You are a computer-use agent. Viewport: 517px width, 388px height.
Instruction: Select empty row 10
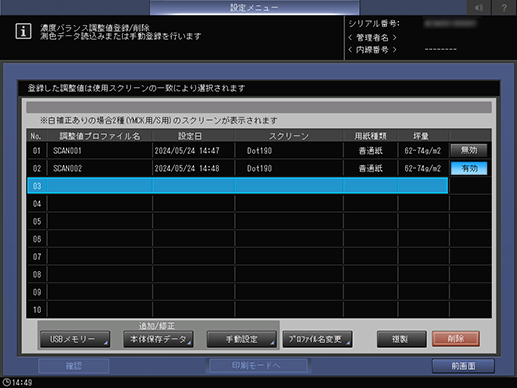click(x=237, y=310)
